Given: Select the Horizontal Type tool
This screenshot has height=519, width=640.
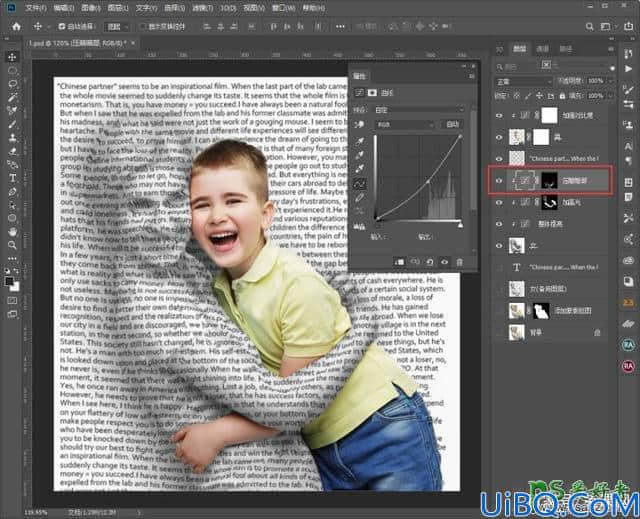Looking at the screenshot, I should (x=12, y=178).
